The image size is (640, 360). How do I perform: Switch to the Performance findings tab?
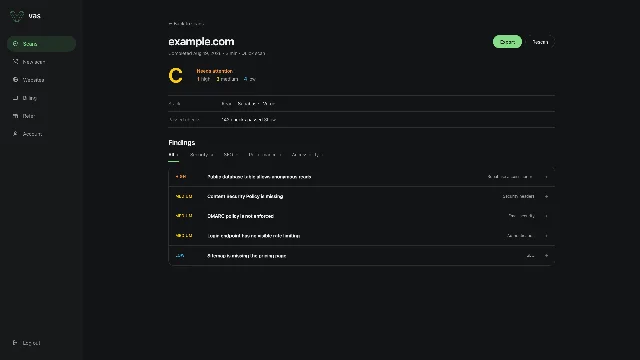[265, 155]
